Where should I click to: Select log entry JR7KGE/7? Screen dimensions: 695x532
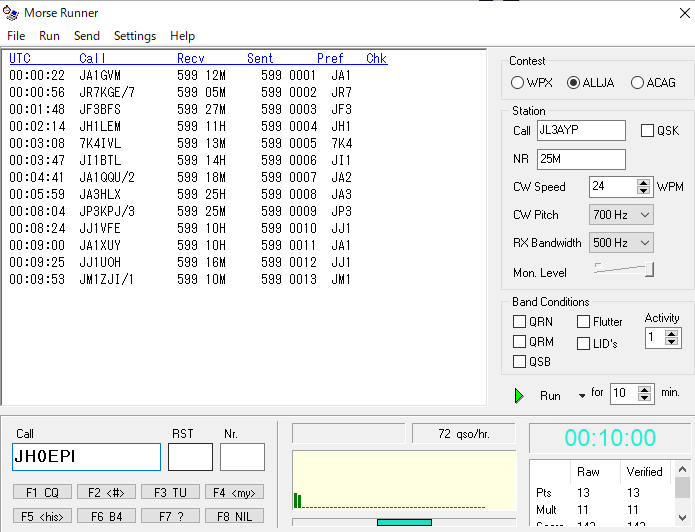tap(181, 92)
